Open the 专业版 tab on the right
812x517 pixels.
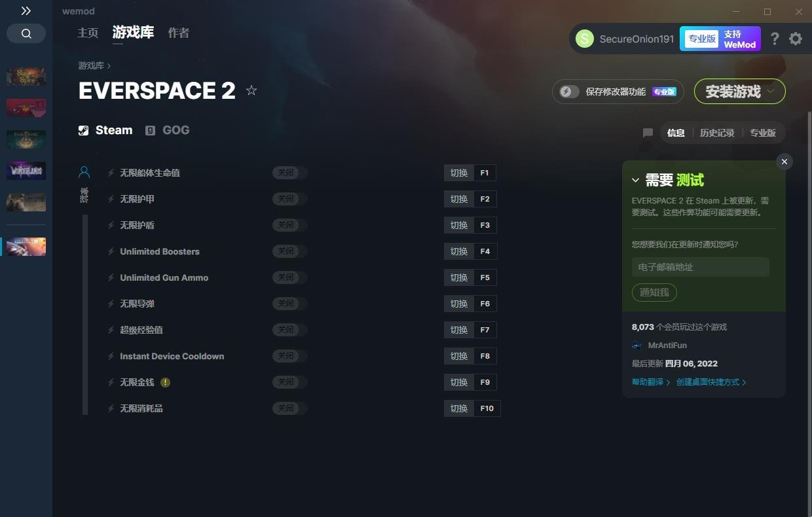coord(763,133)
